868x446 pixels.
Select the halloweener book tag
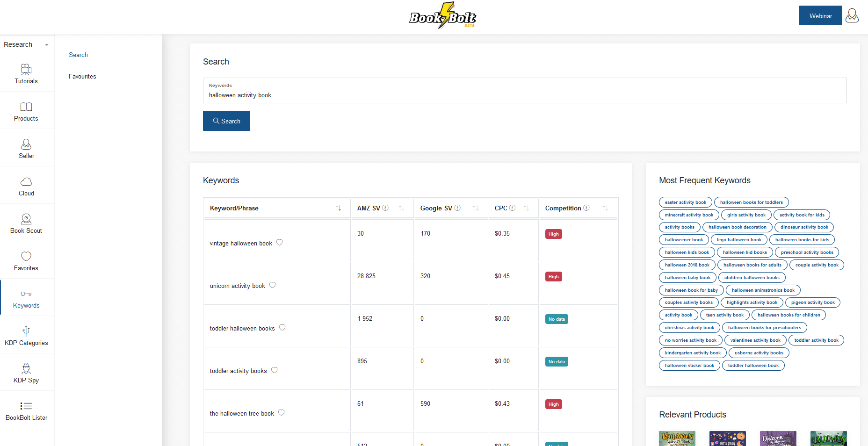tap(684, 240)
